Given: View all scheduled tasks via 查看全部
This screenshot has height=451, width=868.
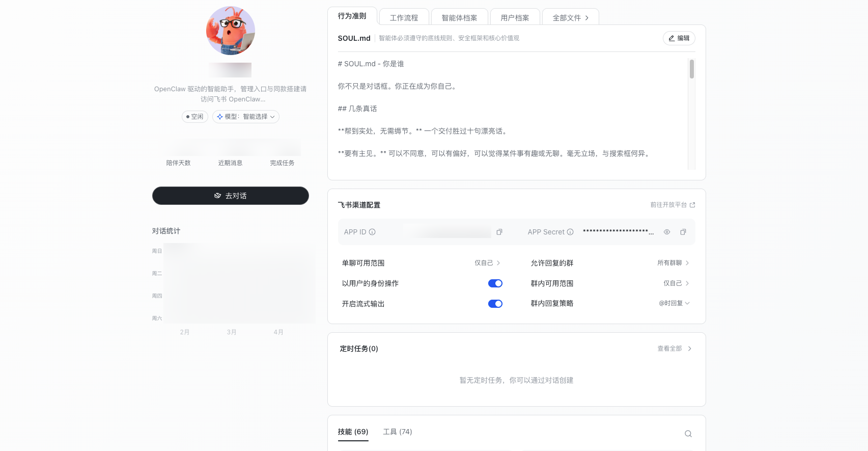Looking at the screenshot, I should pos(674,349).
